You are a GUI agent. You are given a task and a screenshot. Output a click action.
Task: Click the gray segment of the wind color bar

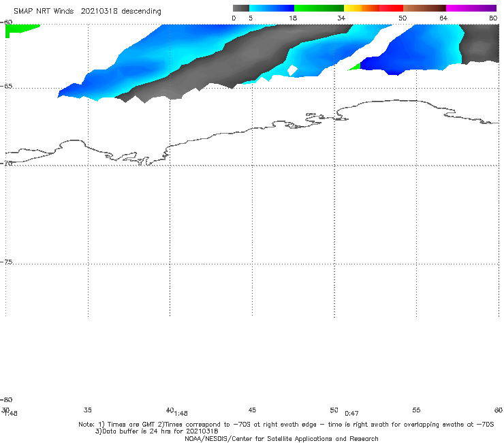pyautogui.click(x=241, y=8)
